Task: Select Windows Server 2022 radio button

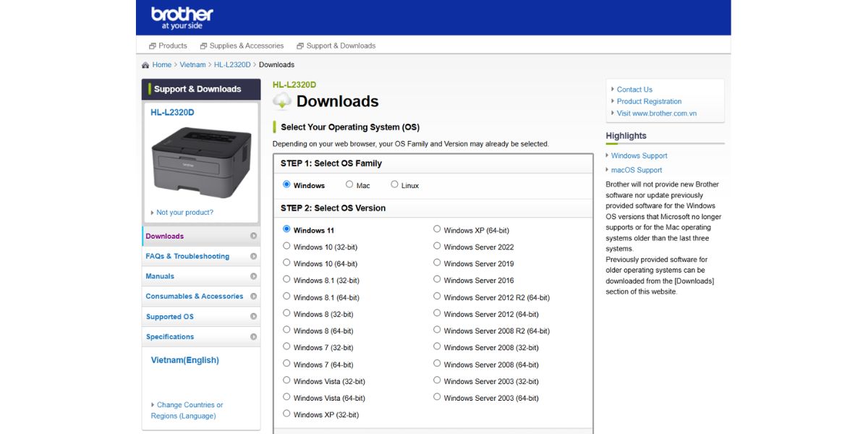Action: [x=437, y=246]
